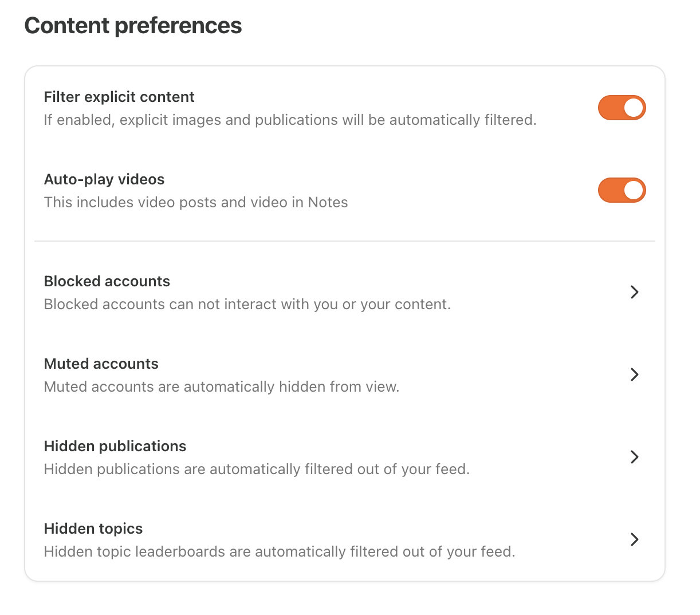Viewport: 700px width, 615px height.
Task: Click the Hidden publications description line
Action: pyautogui.click(x=257, y=469)
